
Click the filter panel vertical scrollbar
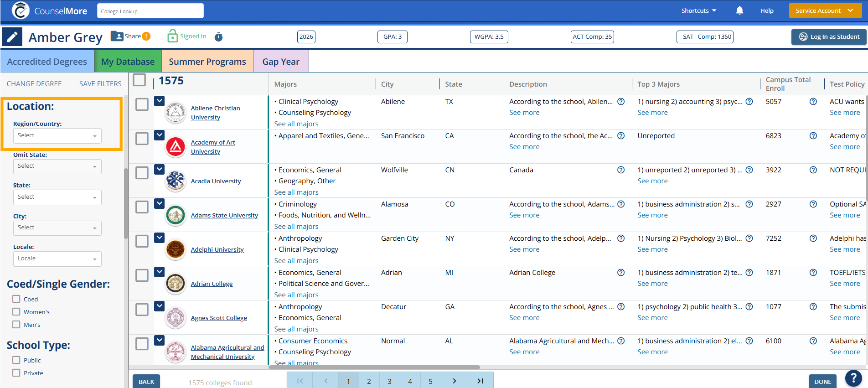pos(126,203)
